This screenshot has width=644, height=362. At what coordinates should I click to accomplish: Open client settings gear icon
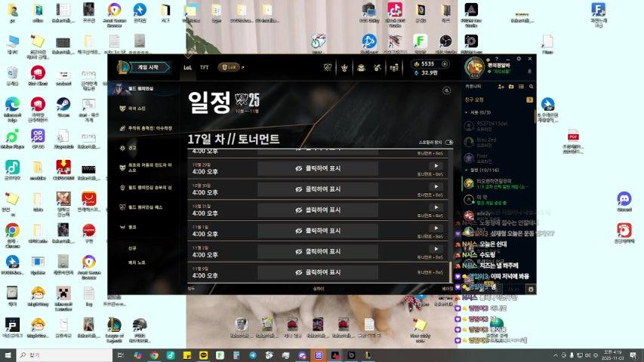click(519, 59)
